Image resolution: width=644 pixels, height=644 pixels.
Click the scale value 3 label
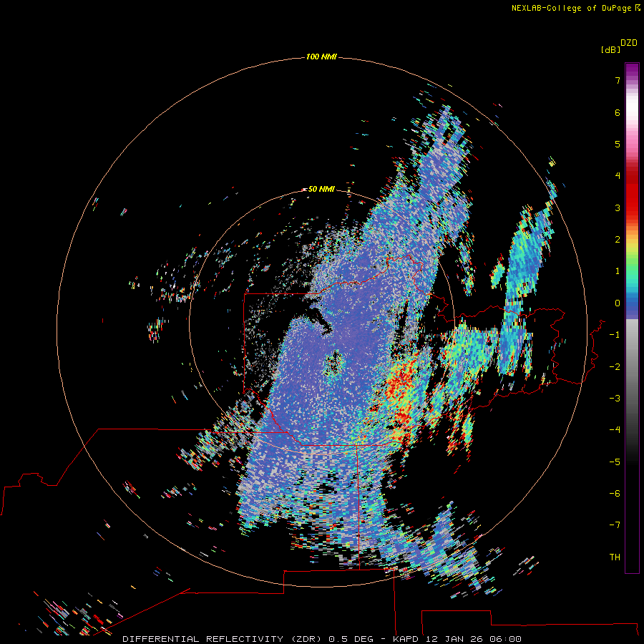tap(618, 208)
